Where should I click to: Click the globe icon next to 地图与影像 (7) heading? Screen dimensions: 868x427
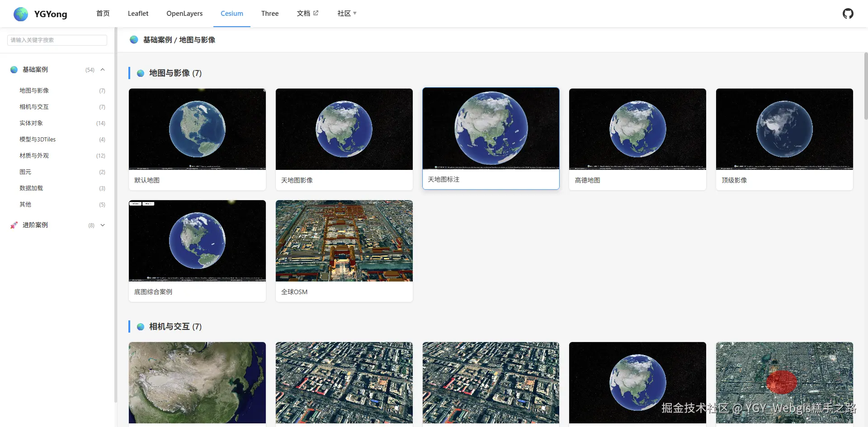[141, 73]
